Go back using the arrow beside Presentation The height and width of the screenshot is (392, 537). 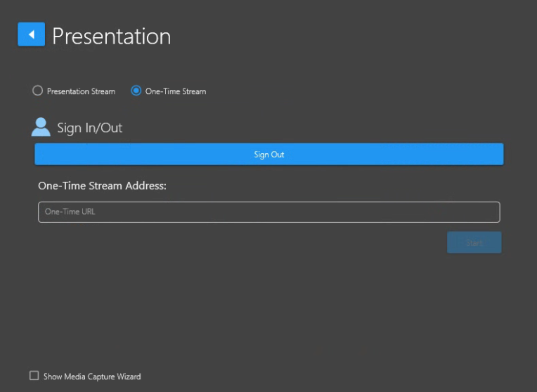point(31,34)
